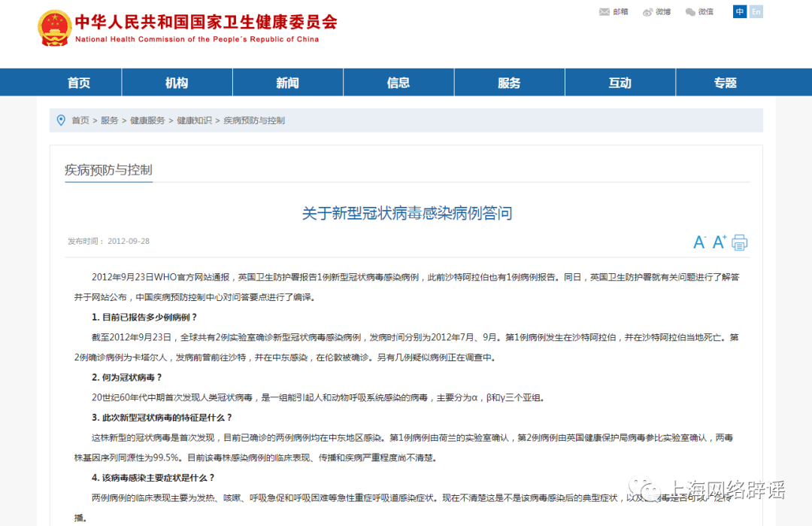
Task: Click the site title 中华人民共和国国家卫生健康委员会
Action: click(x=206, y=22)
